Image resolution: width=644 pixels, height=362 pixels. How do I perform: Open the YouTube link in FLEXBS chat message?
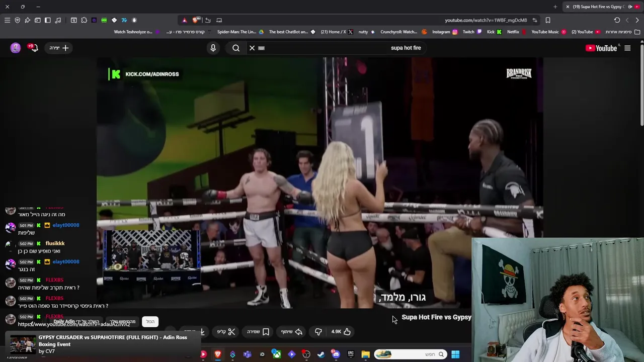pos(74,324)
